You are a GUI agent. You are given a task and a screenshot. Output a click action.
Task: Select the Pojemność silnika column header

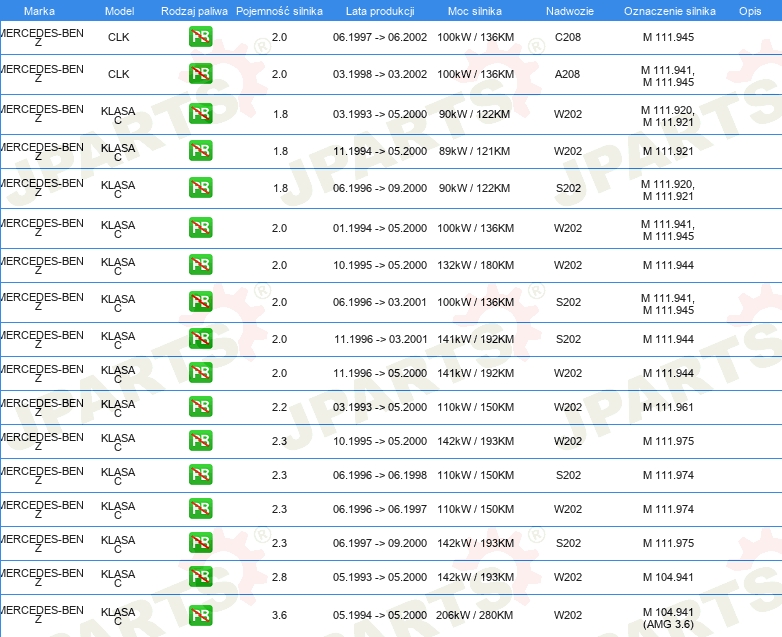[279, 11]
